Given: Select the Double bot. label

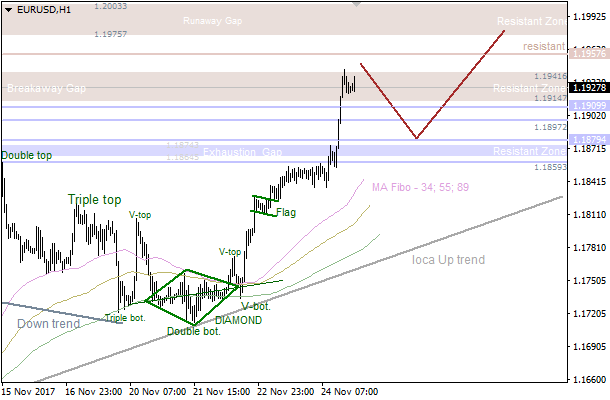Looking at the screenshot, I should [193, 331].
